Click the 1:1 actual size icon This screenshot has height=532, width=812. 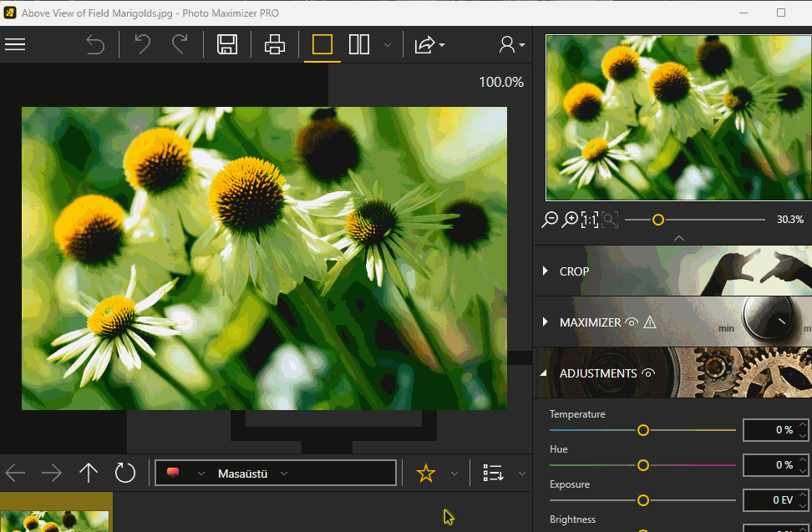tap(590, 220)
